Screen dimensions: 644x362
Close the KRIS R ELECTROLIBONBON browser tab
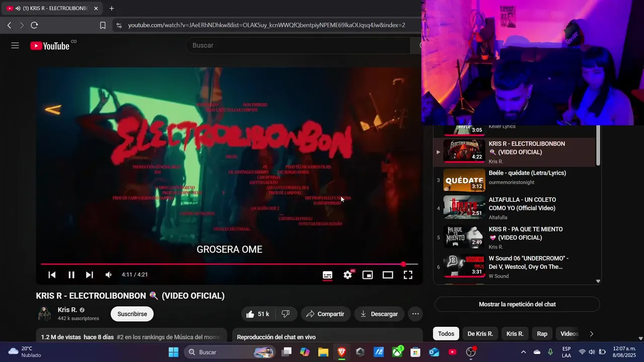point(96,9)
